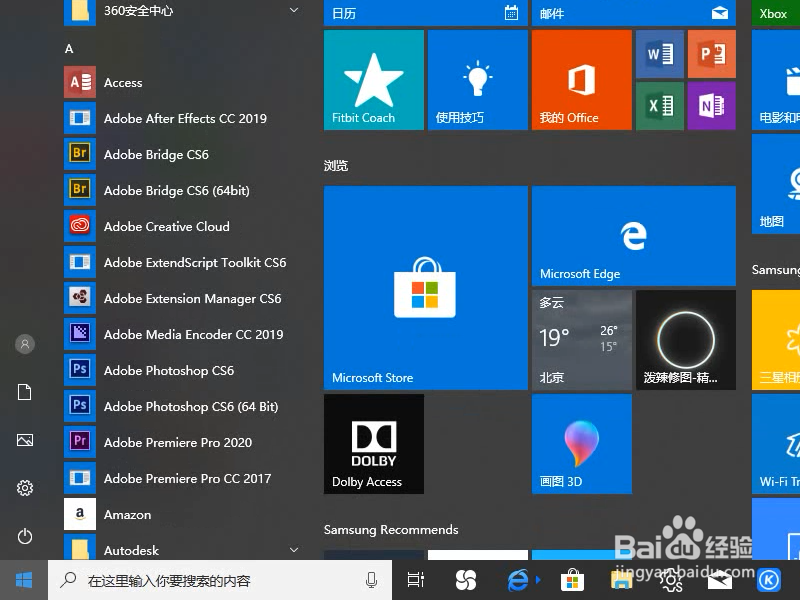The image size is (800, 600).
Task: Open Adobe Bridge CS6 entry
Action: (184, 154)
